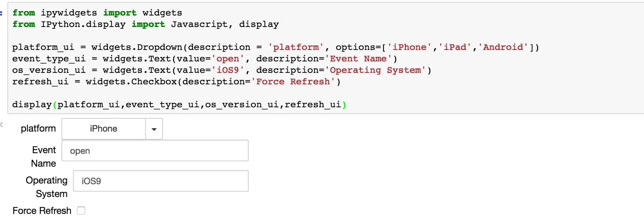
Task: Click the 'Operating System' widget label
Action: [47, 187]
